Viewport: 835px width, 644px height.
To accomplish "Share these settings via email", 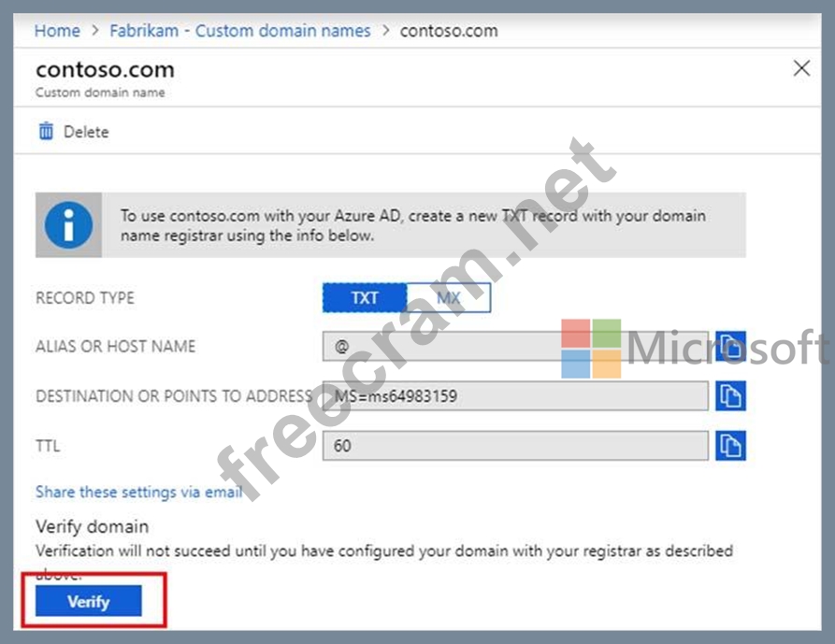I will coord(139,492).
